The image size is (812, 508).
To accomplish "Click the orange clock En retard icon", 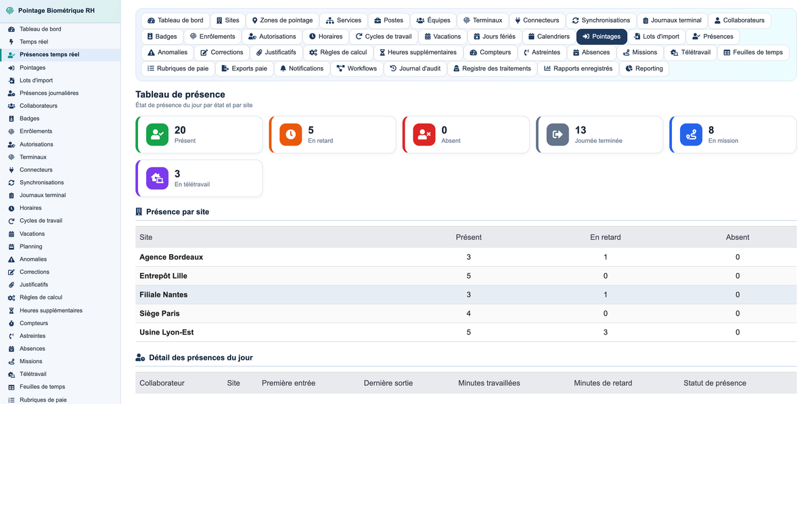I will click(x=291, y=134).
